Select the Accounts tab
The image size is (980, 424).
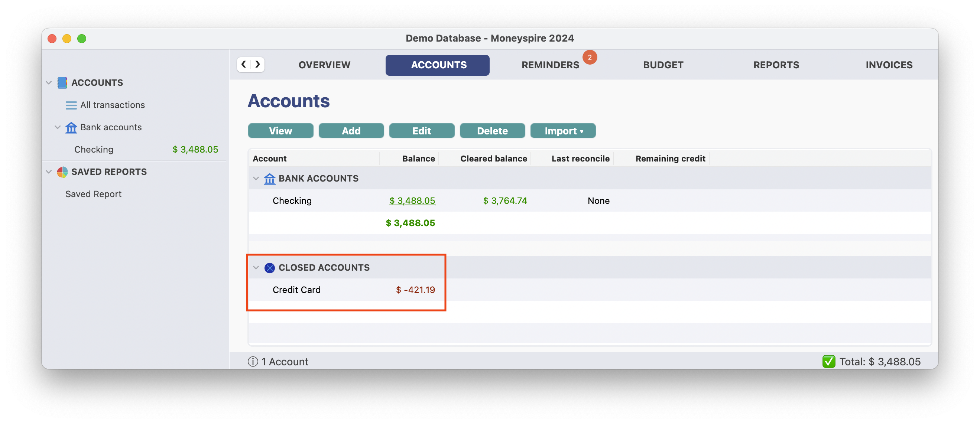[x=437, y=65]
